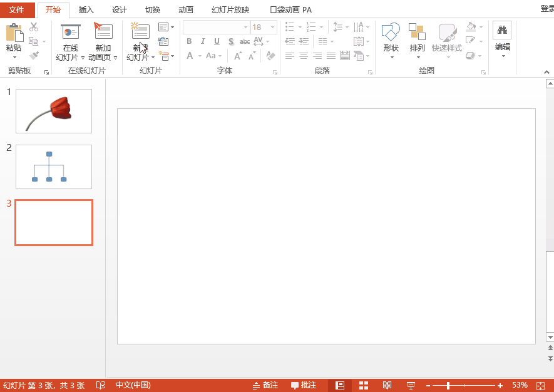Toggle bold formatting
This screenshot has width=554, height=392.
tap(189, 41)
